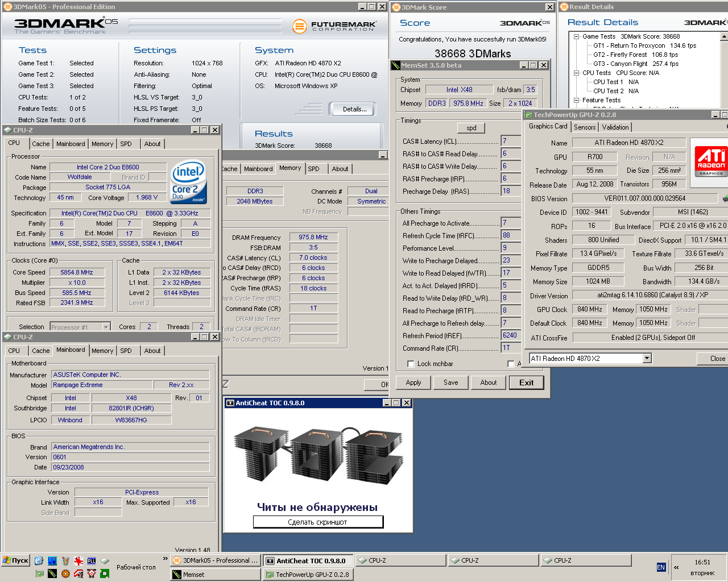Screen dimensions: 728x582
Task: Open the Processor #1 selection dropdown
Action: pos(106,327)
